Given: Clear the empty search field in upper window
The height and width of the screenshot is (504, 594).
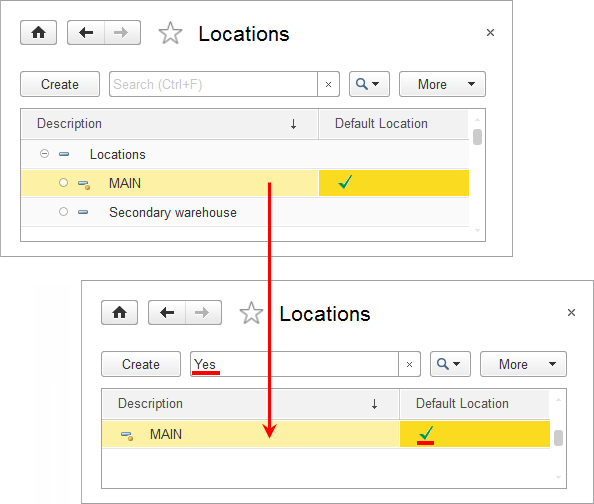Looking at the screenshot, I should (x=328, y=84).
